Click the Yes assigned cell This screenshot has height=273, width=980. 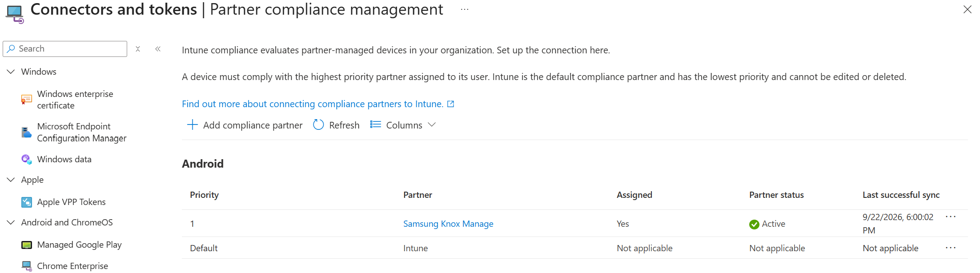click(x=623, y=224)
